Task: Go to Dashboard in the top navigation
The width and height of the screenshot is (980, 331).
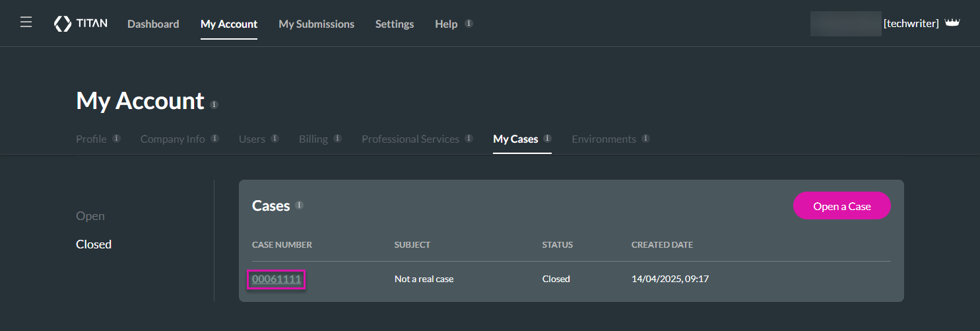Action: [153, 24]
